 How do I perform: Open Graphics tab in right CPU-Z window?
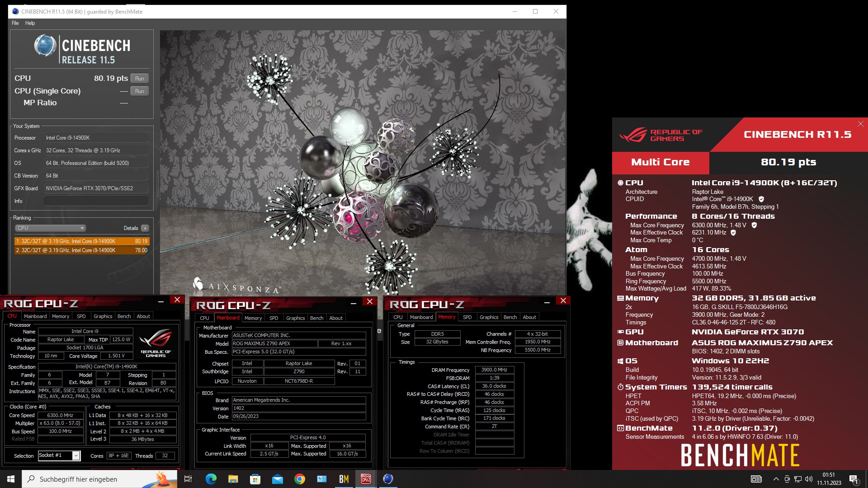[x=489, y=317]
